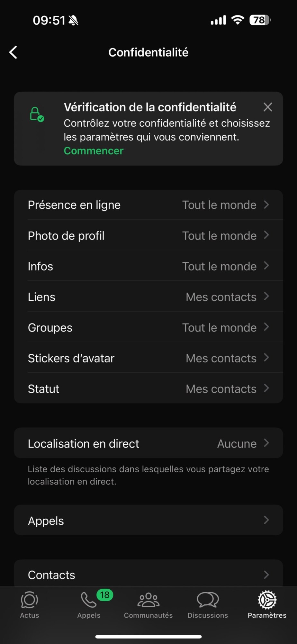Open the Communautés tab icon
The image size is (297, 644).
pos(148,600)
